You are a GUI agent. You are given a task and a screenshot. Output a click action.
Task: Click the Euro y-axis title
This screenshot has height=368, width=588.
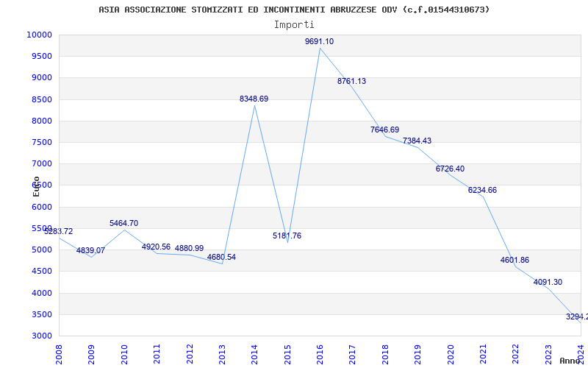click(36, 186)
